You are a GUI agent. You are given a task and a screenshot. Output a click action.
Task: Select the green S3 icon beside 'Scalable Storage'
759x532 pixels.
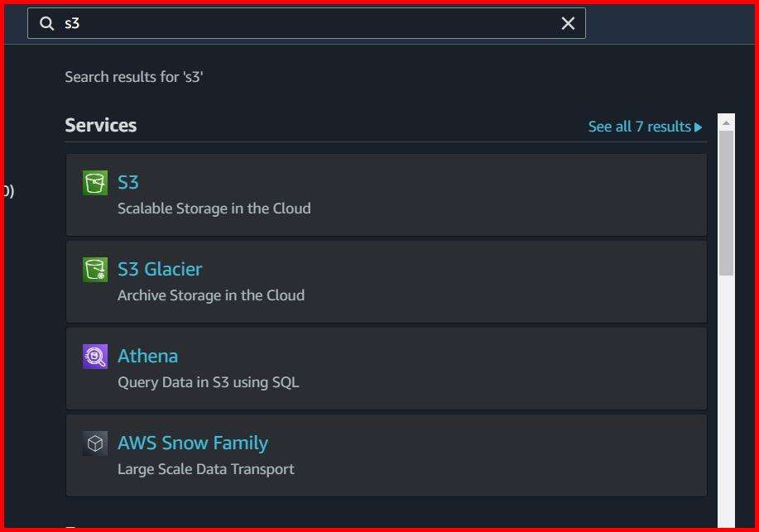tap(94, 182)
